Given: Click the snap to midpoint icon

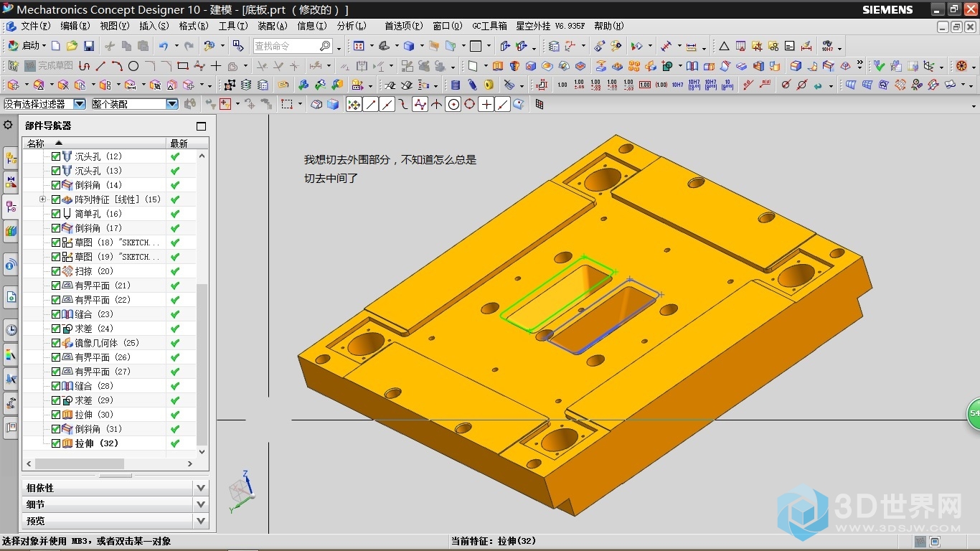Looking at the screenshot, I should [x=387, y=105].
